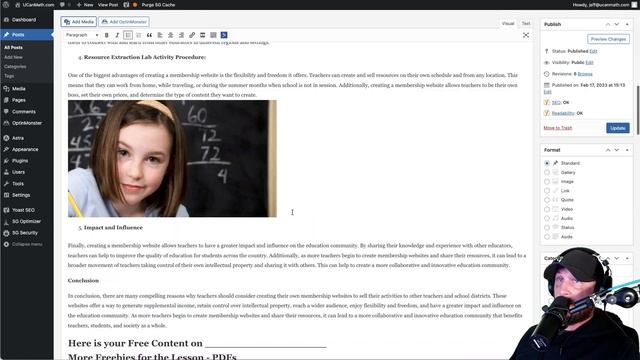
Task: Edit post visibility link
Action: tap(589, 62)
